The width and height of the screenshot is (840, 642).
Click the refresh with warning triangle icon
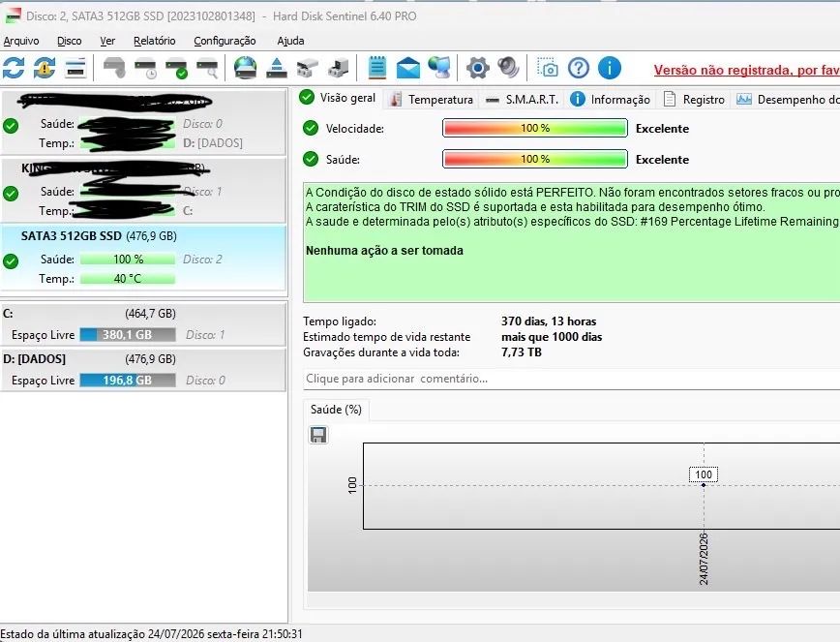tap(45, 68)
